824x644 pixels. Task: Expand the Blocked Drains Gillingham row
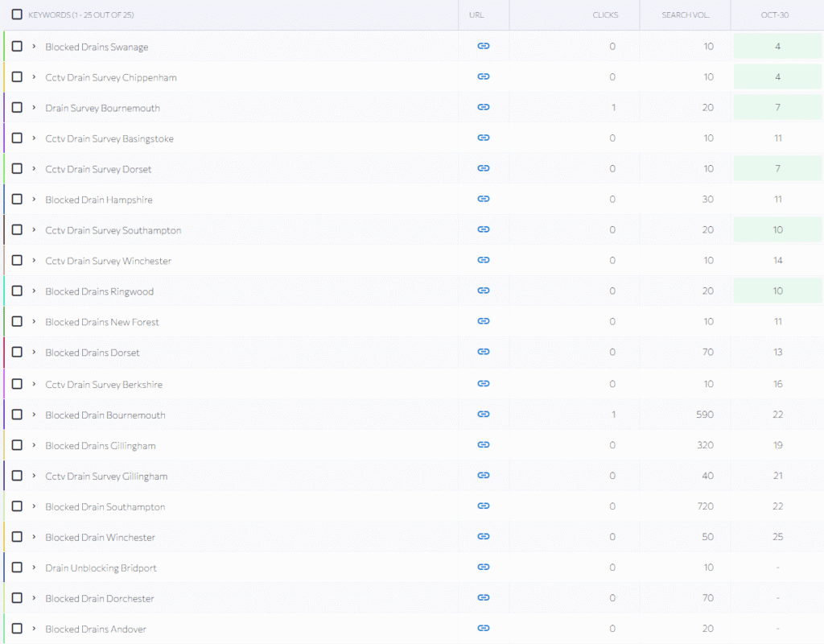tap(34, 444)
